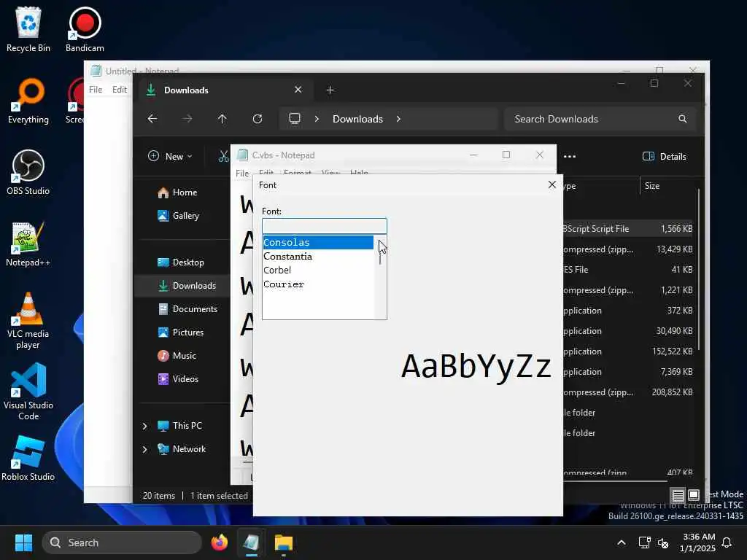Switch to details list view in Explorer
Screen dimensions: 747x560
click(678, 495)
